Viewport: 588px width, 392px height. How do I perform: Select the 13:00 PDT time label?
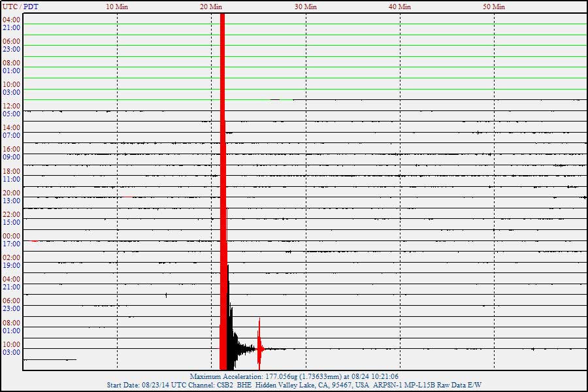tap(11, 201)
